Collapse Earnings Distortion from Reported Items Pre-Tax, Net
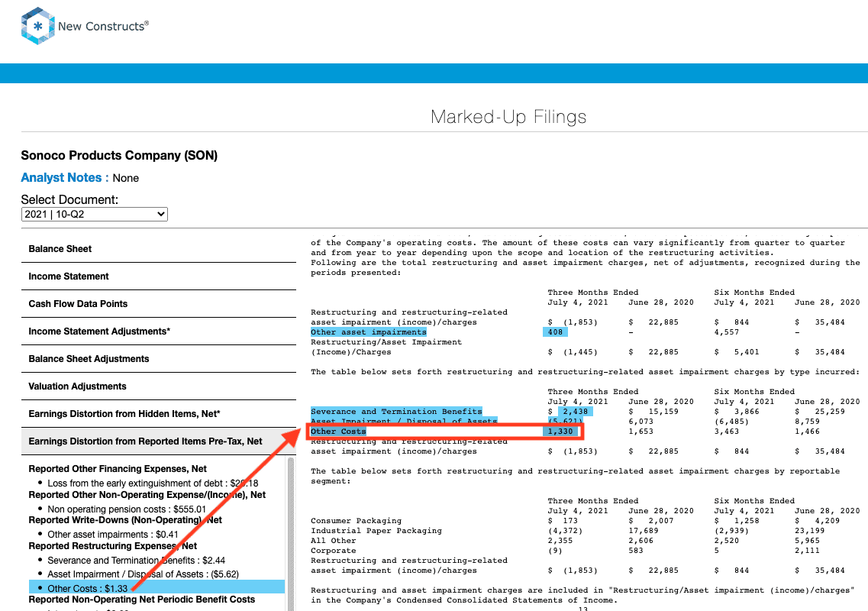Screen dimensions: 868x611 point(158,441)
